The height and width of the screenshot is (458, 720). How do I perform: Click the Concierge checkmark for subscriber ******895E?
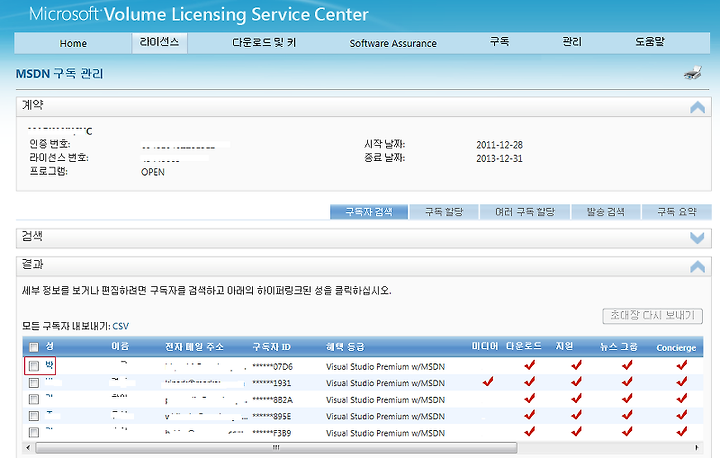pyautogui.click(x=682, y=414)
